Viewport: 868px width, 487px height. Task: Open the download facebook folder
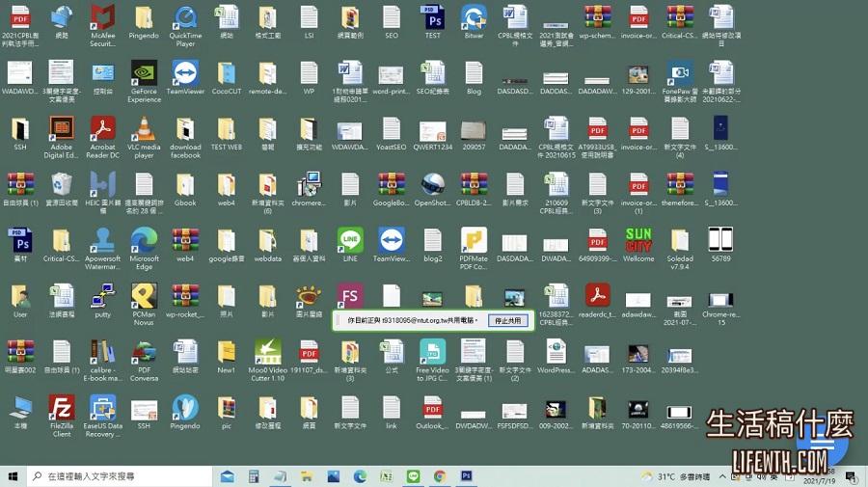[x=185, y=137]
